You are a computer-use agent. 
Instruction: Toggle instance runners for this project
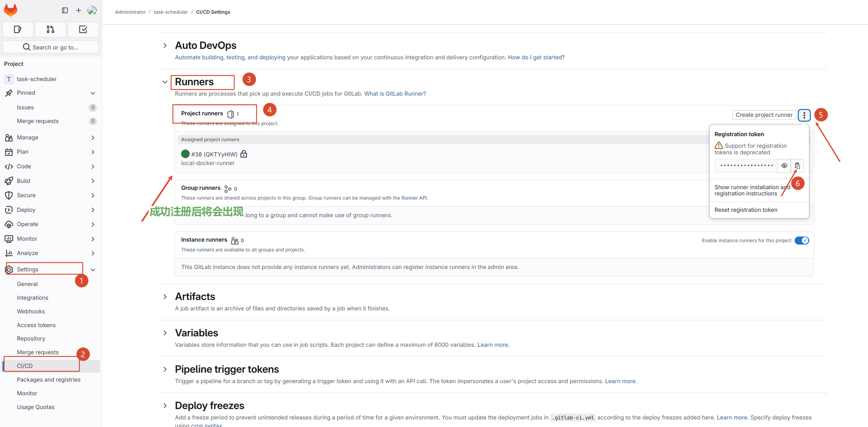pos(801,241)
